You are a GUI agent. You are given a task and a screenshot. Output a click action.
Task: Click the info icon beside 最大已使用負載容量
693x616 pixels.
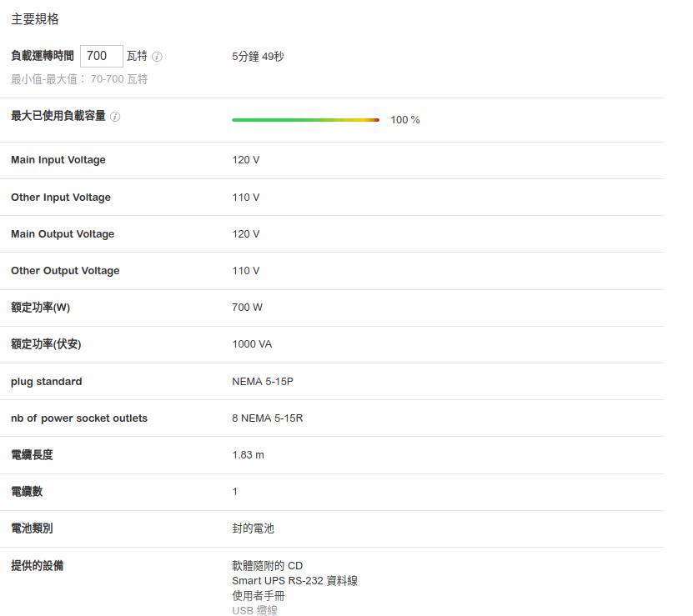tap(115, 117)
